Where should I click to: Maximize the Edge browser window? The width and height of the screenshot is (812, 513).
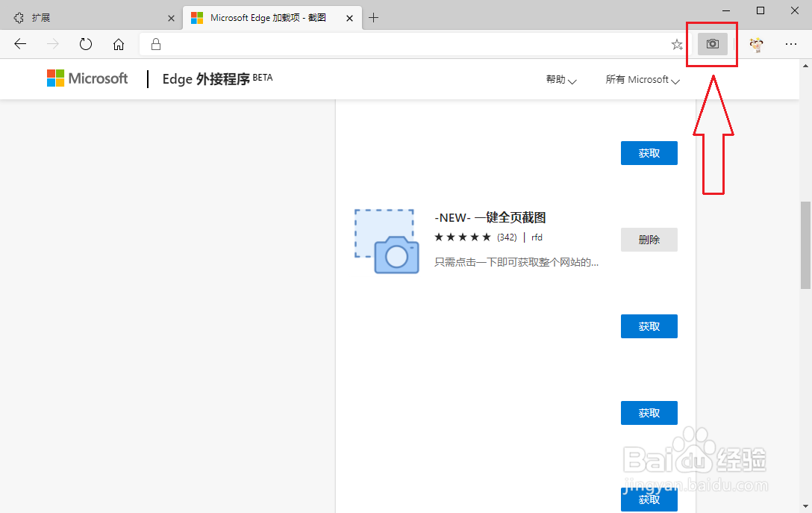pos(761,10)
